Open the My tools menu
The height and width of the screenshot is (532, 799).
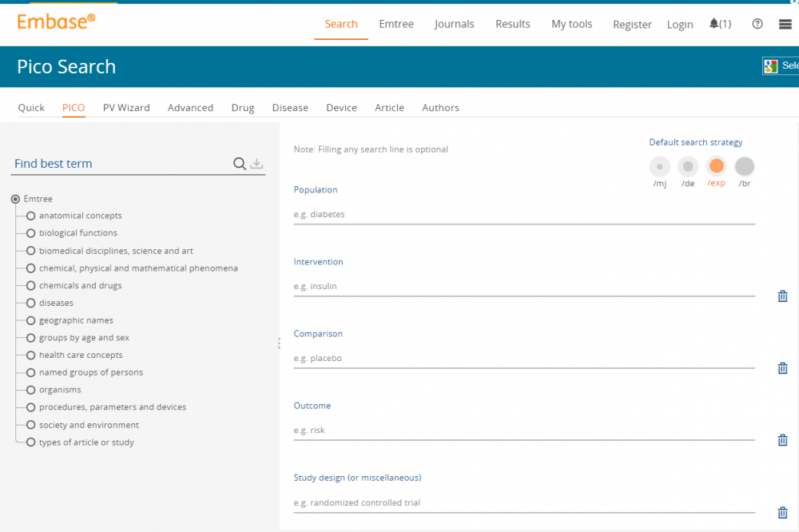tap(572, 24)
